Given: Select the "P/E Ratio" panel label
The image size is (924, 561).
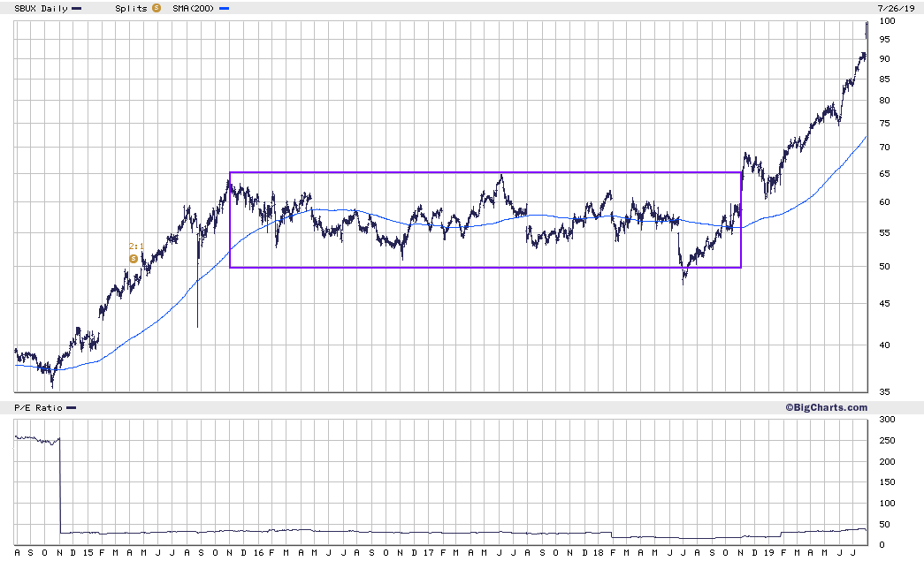Looking at the screenshot, I should click(x=38, y=407).
